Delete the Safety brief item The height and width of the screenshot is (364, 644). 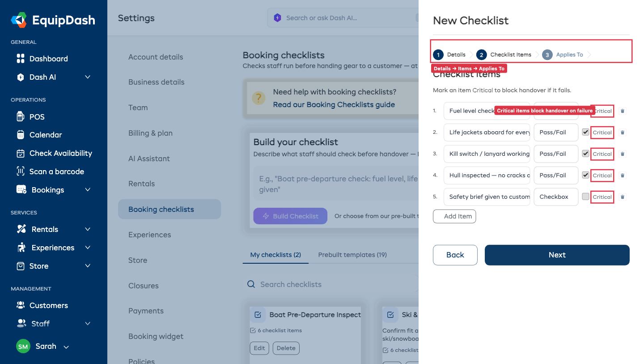623,197
